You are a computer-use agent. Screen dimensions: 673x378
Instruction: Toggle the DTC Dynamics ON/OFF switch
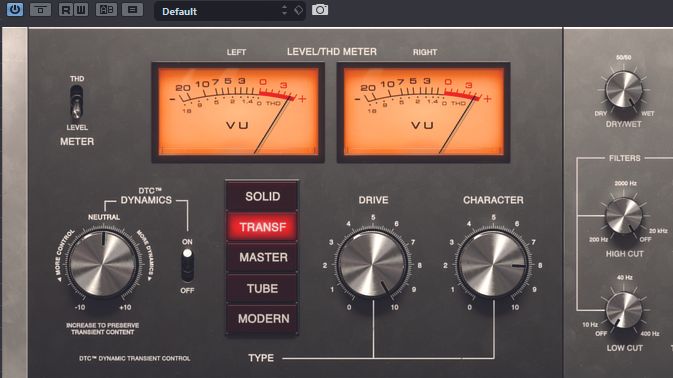point(187,265)
